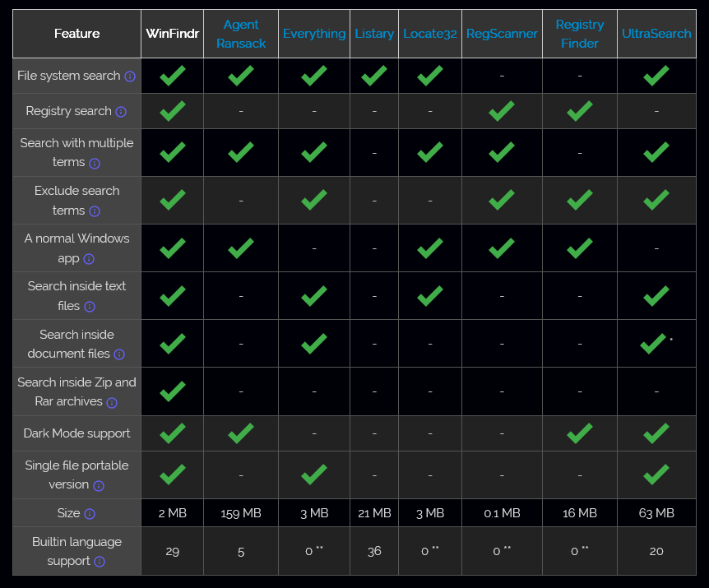This screenshot has height=588, width=709.
Task: Click the 16 MB size value
Action: coord(580,513)
